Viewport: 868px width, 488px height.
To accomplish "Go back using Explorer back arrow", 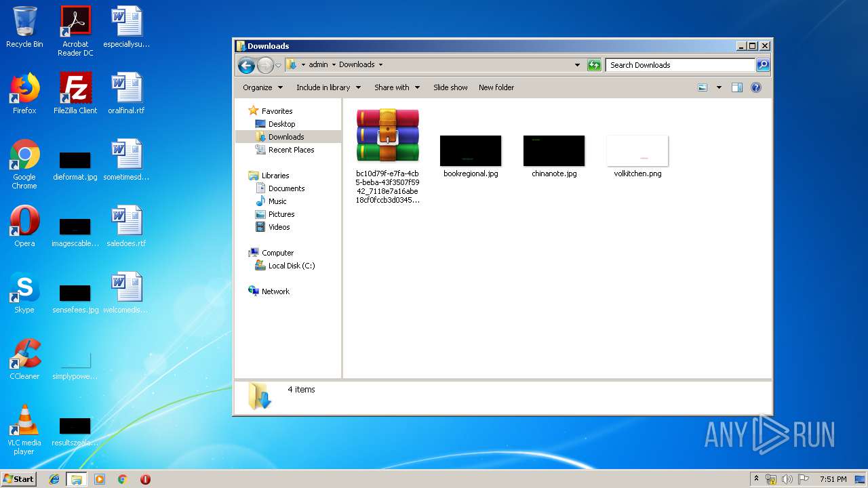I will pos(247,65).
